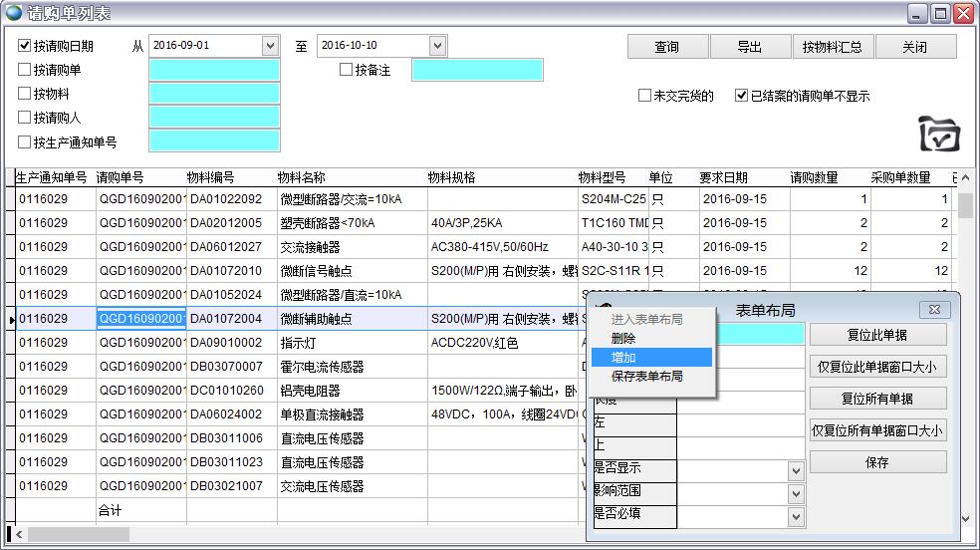Click the left arrow of the horizontal scrollbar

coord(16,534)
